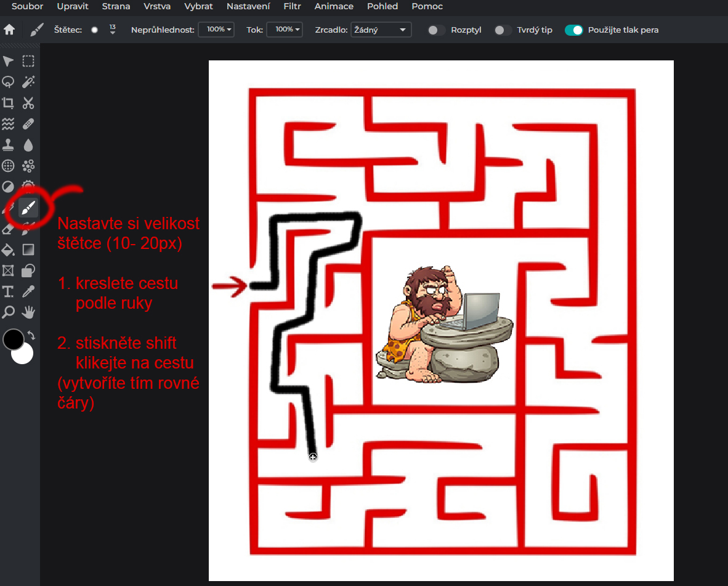
Task: Open the Animace menu
Action: [x=334, y=7]
